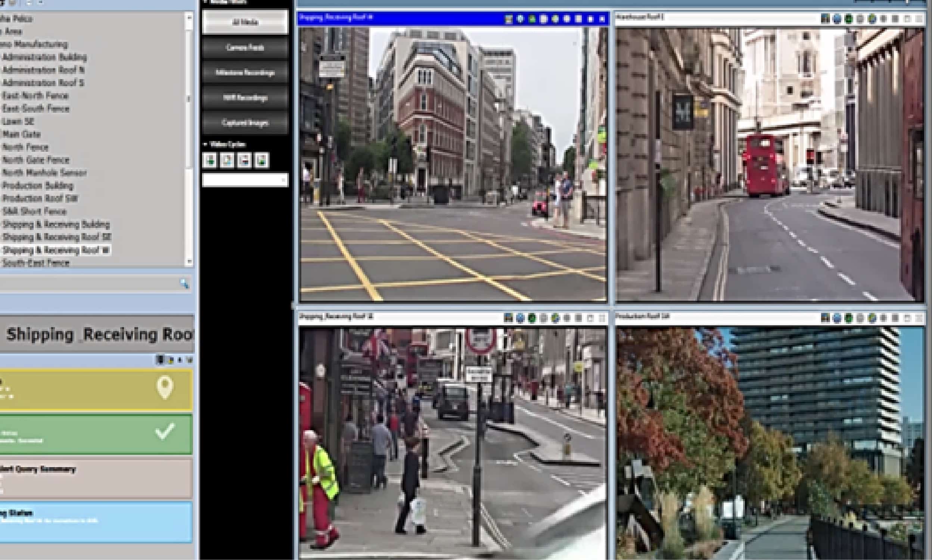The image size is (932, 560).
Task: Select Shipping & Receiving Roof SE in the tree
Action: (57, 237)
